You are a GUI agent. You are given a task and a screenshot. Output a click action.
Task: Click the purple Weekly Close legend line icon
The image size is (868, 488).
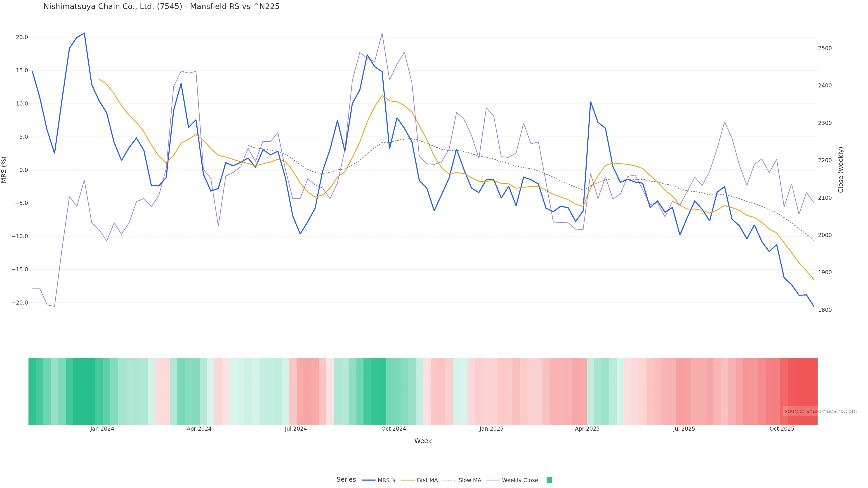pyautogui.click(x=493, y=480)
